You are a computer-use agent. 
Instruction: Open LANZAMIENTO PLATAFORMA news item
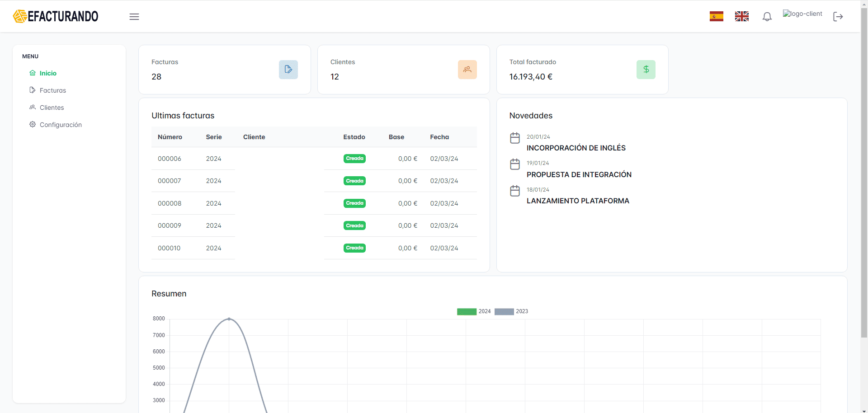point(578,201)
